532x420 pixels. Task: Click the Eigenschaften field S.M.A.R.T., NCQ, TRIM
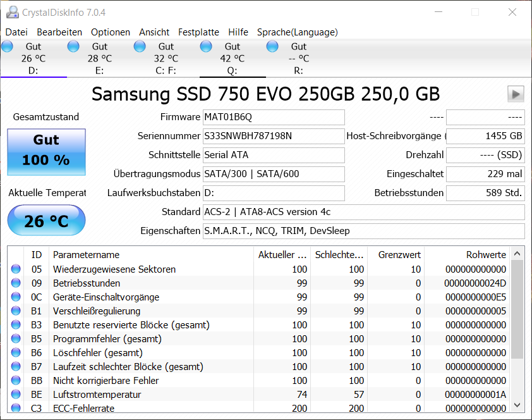[364, 232]
